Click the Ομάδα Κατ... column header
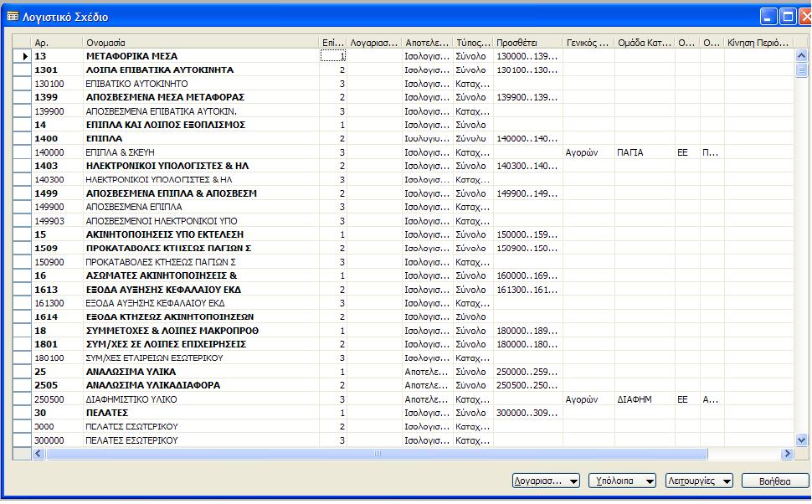 (645, 43)
